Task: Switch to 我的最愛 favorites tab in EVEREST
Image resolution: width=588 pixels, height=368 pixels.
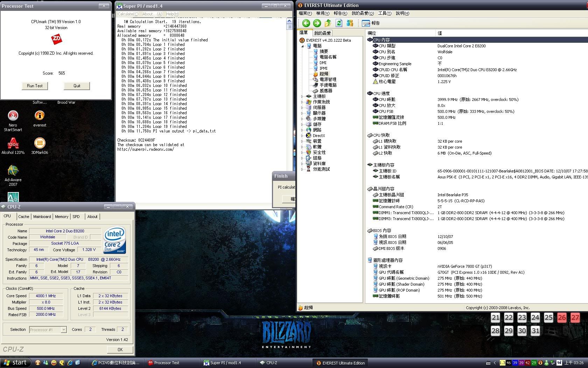Action: click(x=322, y=33)
